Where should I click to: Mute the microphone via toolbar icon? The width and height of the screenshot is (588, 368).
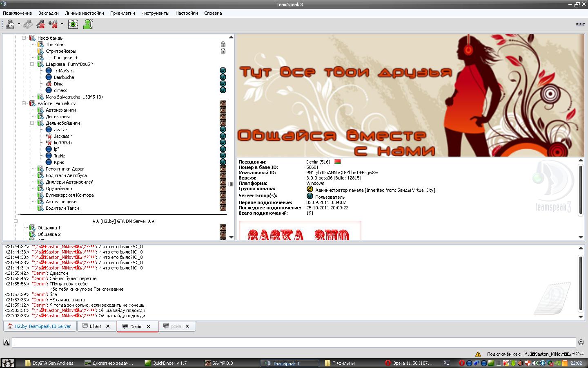tap(40, 24)
